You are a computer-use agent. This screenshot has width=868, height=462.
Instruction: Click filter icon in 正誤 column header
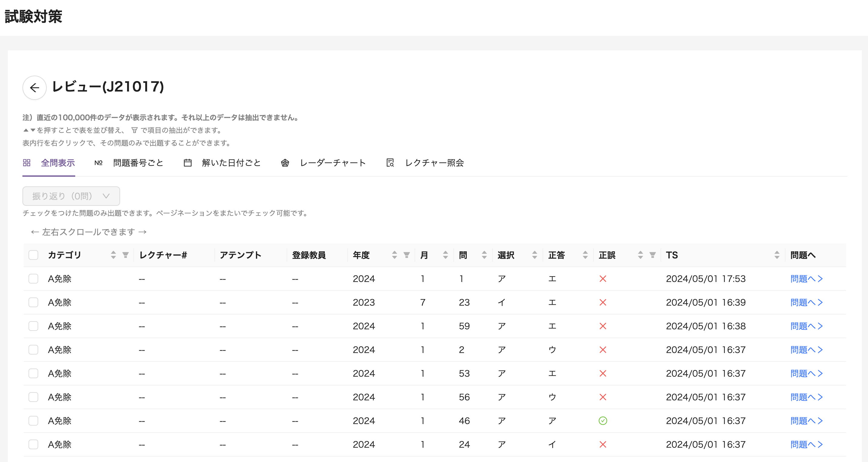click(652, 255)
